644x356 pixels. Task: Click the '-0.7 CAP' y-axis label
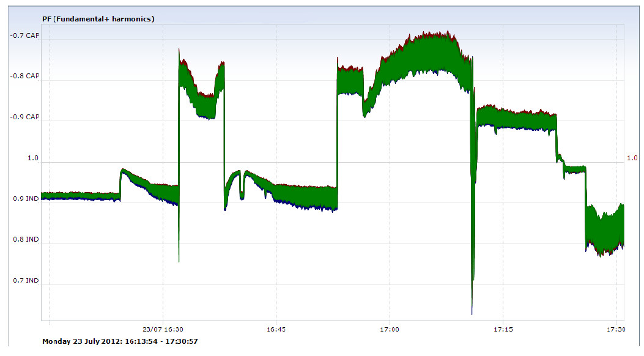coord(24,35)
